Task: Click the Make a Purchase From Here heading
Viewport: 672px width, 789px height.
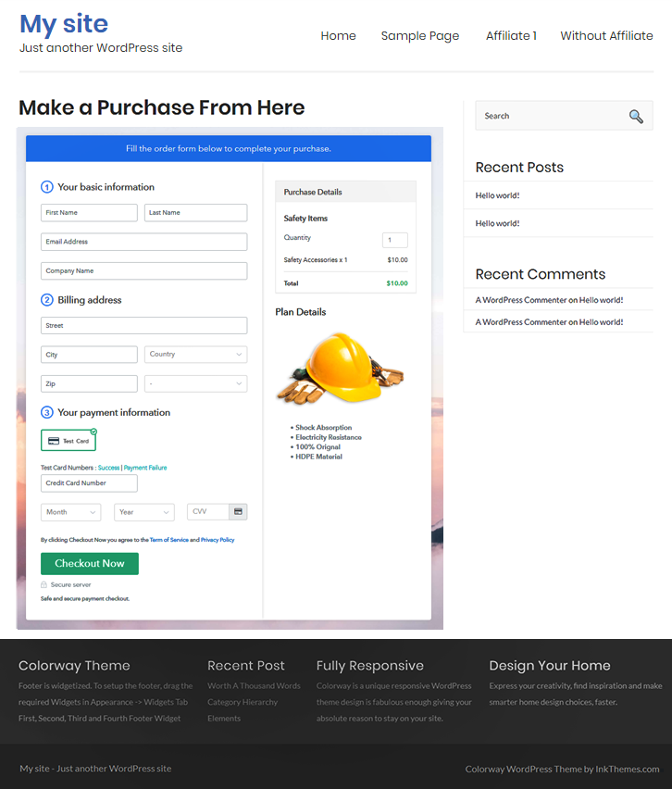Action: [x=161, y=107]
